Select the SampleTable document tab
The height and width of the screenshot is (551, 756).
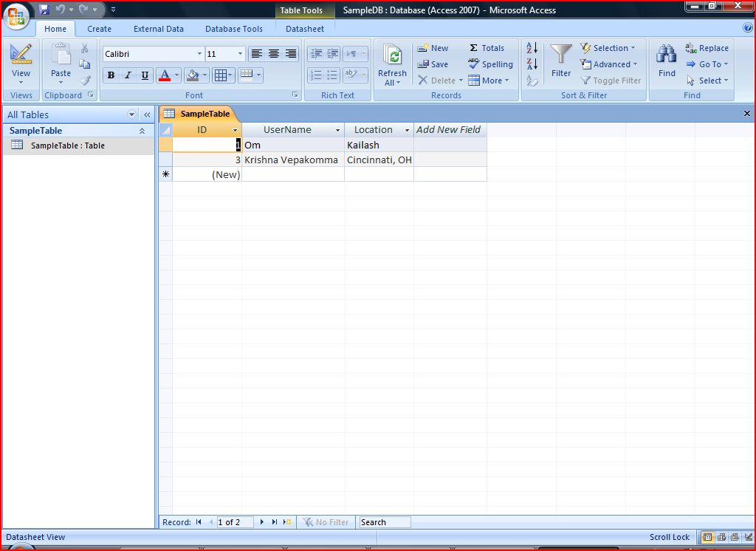pos(199,114)
